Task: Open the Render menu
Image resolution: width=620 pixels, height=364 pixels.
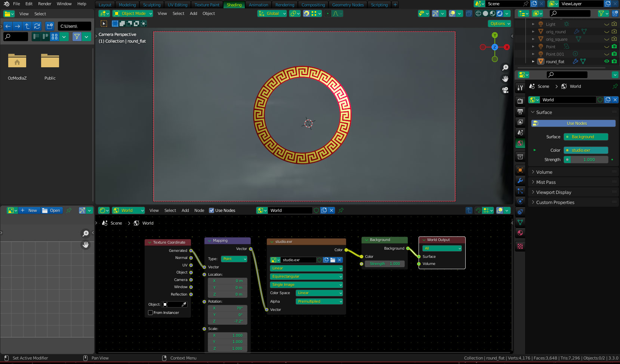Action: [x=45, y=4]
